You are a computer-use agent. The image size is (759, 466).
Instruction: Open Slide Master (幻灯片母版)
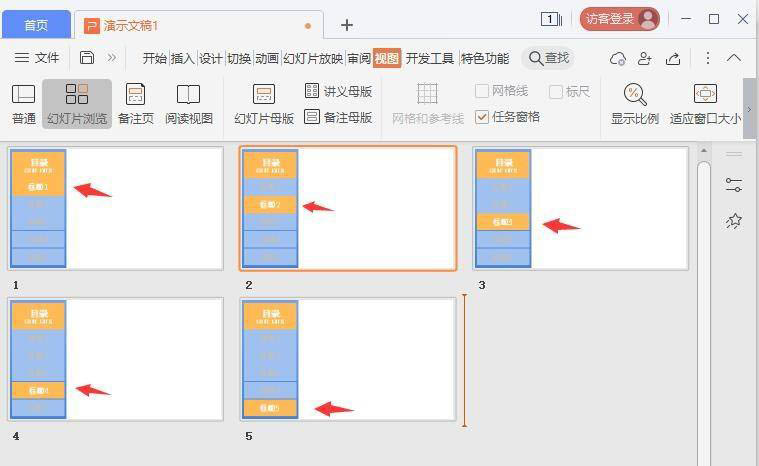pos(264,104)
